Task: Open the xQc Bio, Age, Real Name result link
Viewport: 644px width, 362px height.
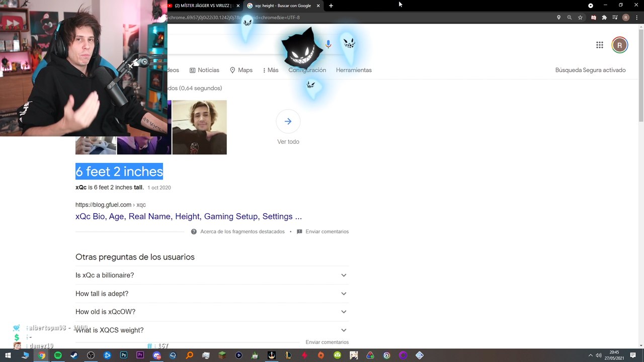Action: pyautogui.click(x=189, y=216)
